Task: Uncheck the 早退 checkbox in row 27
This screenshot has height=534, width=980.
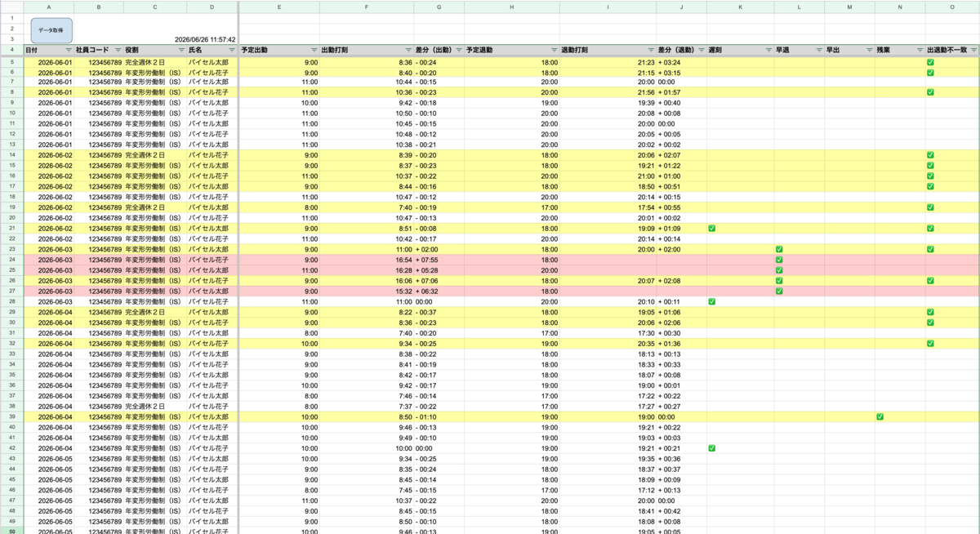Action: pyautogui.click(x=779, y=291)
